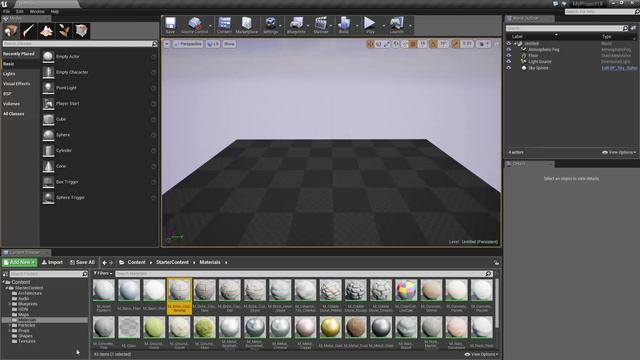Image resolution: width=640 pixels, height=360 pixels.
Task: Click the Search Classes input field
Action: [x=80, y=44]
